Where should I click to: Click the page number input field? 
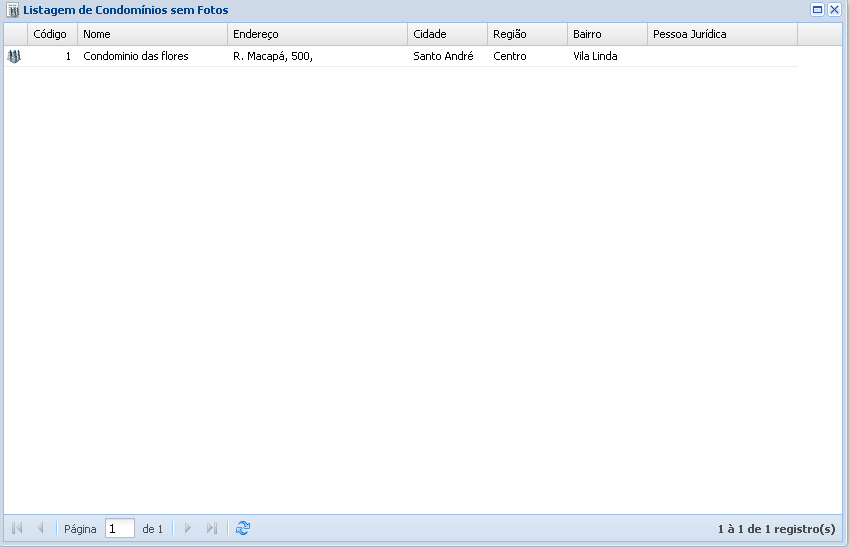click(119, 528)
